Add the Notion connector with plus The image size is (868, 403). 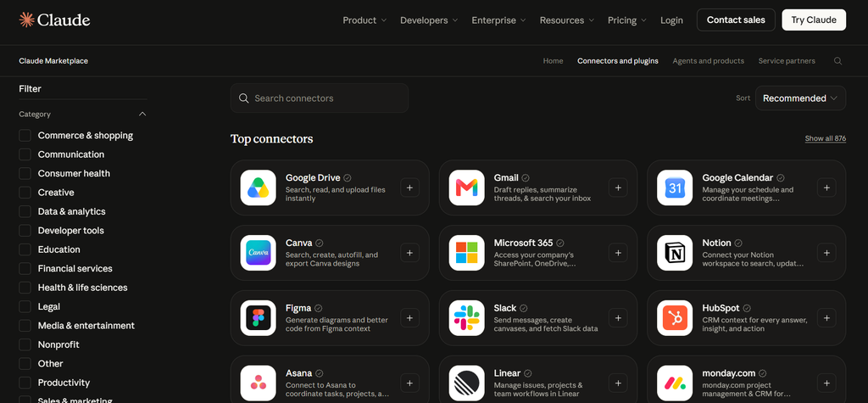click(x=826, y=253)
